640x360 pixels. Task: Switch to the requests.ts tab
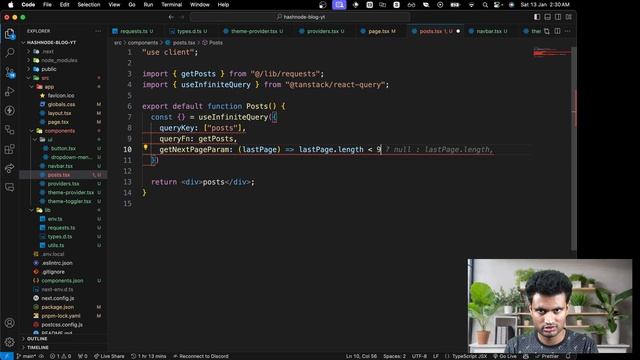coord(133,31)
